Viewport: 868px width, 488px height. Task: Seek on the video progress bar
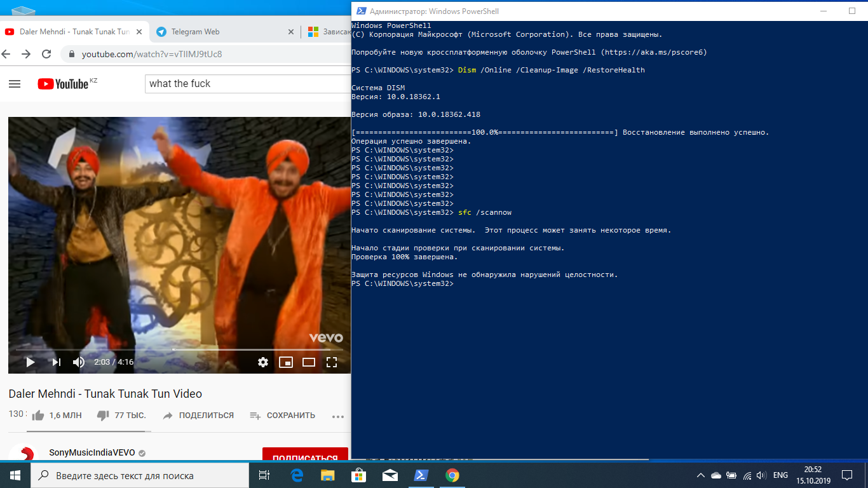click(x=179, y=349)
